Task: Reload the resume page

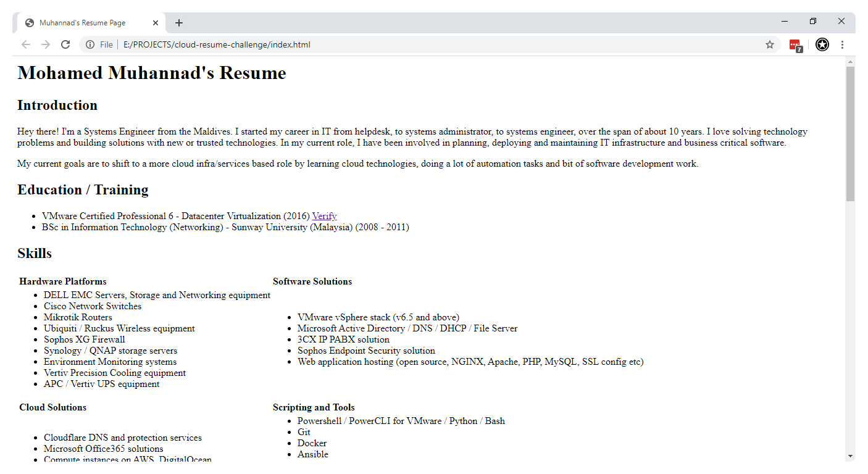Action: coord(65,44)
